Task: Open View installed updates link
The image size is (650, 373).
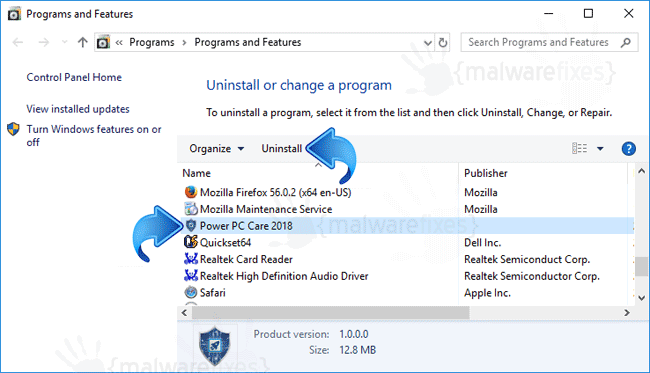Action: pos(78,109)
